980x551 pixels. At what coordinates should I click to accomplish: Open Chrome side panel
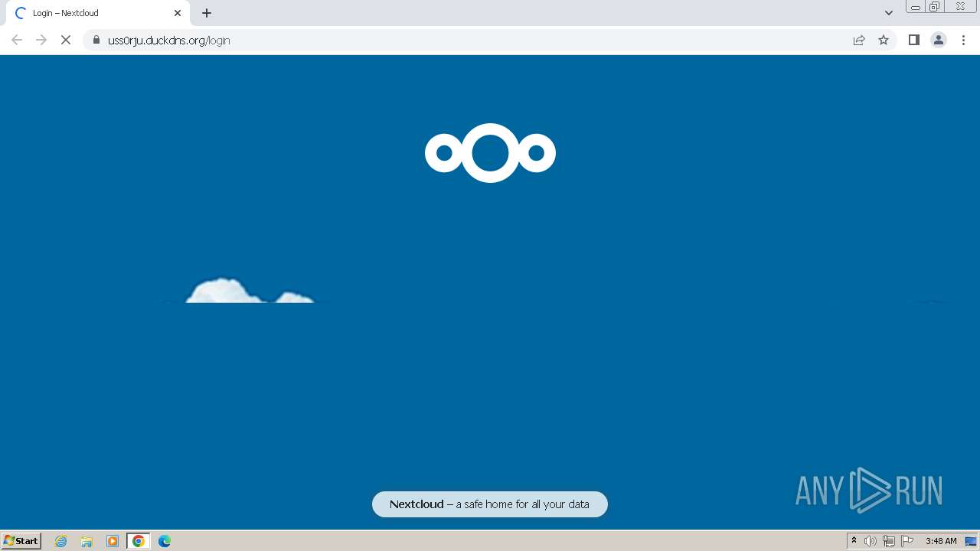[914, 40]
